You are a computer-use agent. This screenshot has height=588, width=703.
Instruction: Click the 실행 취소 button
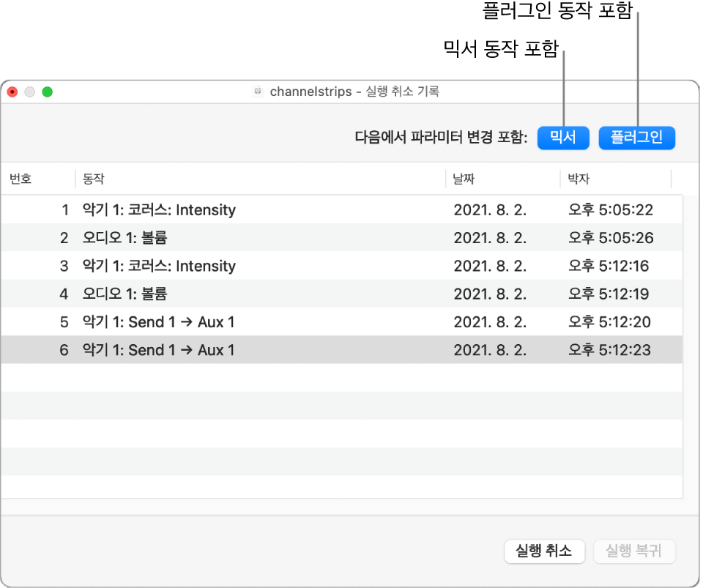click(x=544, y=551)
